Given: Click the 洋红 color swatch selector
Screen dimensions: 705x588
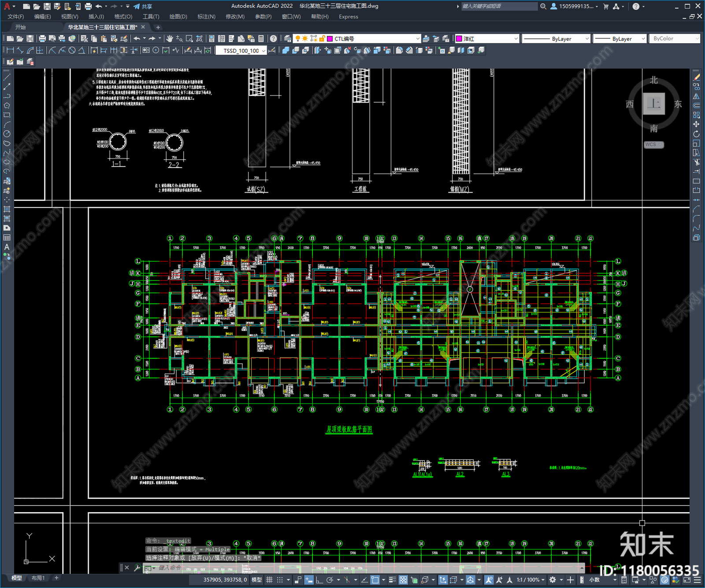Looking at the screenshot, I should pyautogui.click(x=487, y=39).
